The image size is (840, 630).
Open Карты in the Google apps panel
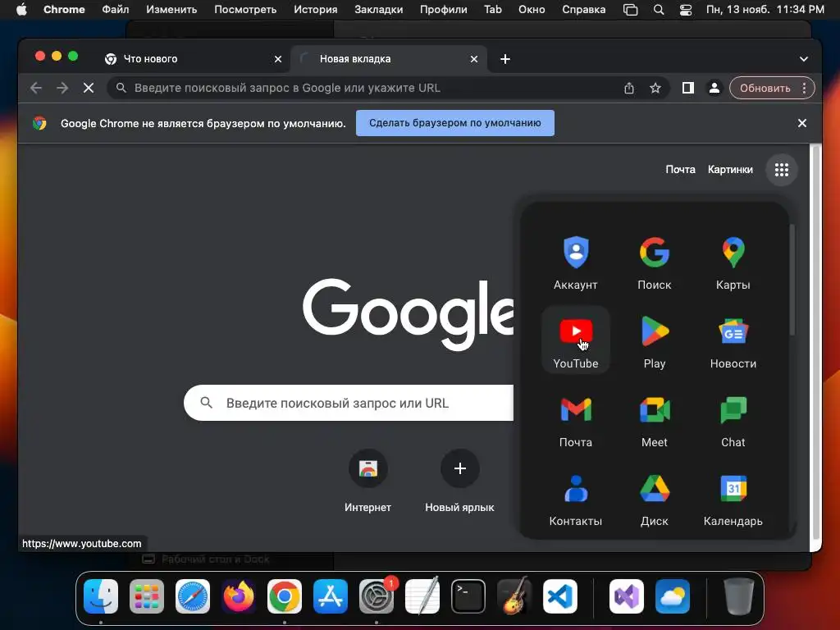[x=733, y=262]
